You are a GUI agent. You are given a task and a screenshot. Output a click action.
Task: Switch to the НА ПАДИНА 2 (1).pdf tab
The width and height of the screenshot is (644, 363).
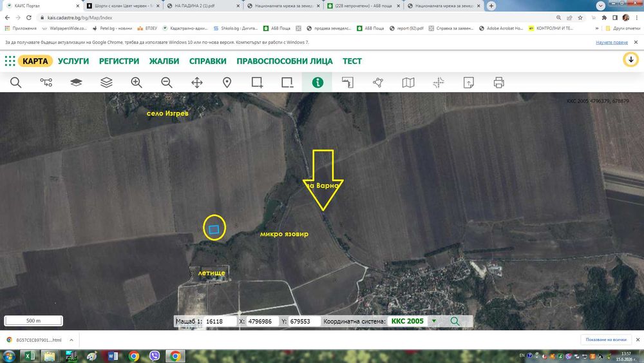click(x=204, y=6)
